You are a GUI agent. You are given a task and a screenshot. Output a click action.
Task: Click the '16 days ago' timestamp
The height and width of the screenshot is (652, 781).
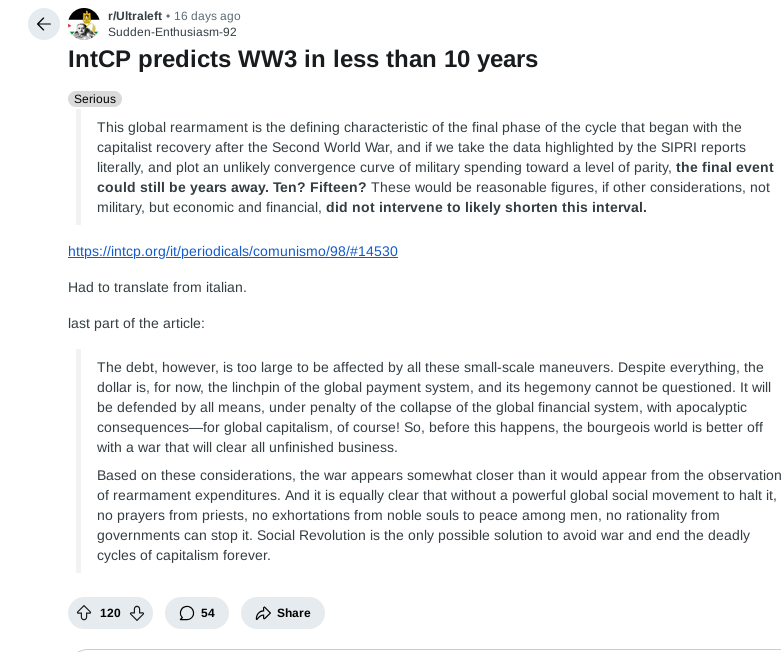pos(207,16)
